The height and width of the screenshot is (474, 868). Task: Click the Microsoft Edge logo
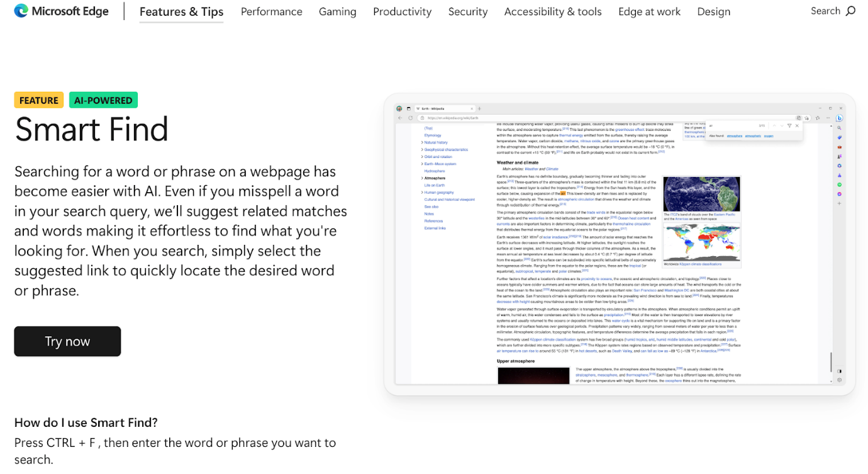click(x=61, y=11)
